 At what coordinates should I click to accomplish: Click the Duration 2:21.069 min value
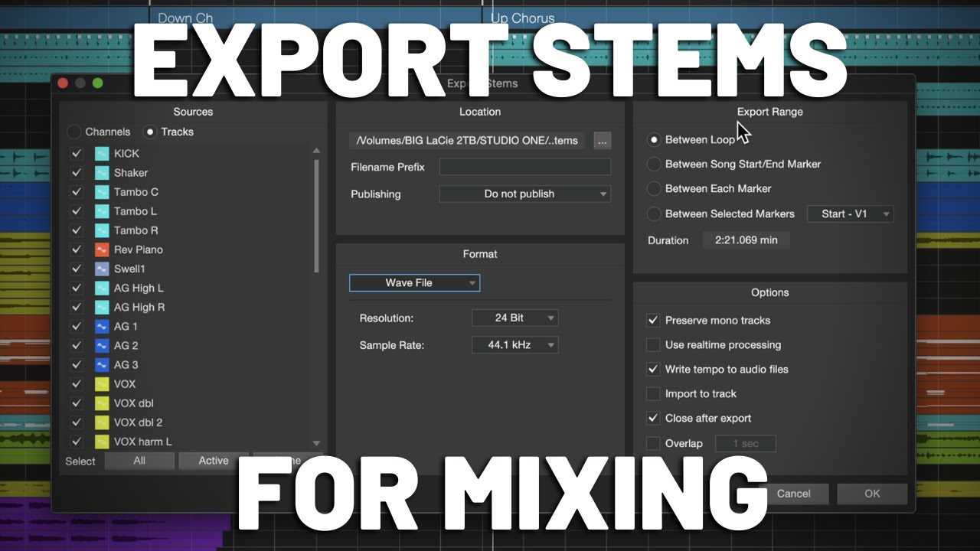click(746, 240)
